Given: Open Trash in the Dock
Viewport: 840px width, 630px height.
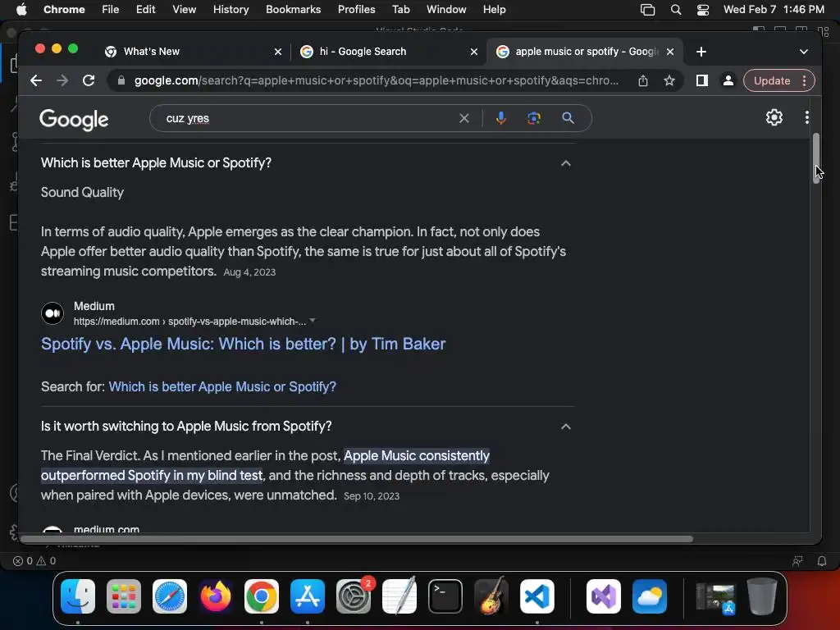Looking at the screenshot, I should (x=762, y=596).
